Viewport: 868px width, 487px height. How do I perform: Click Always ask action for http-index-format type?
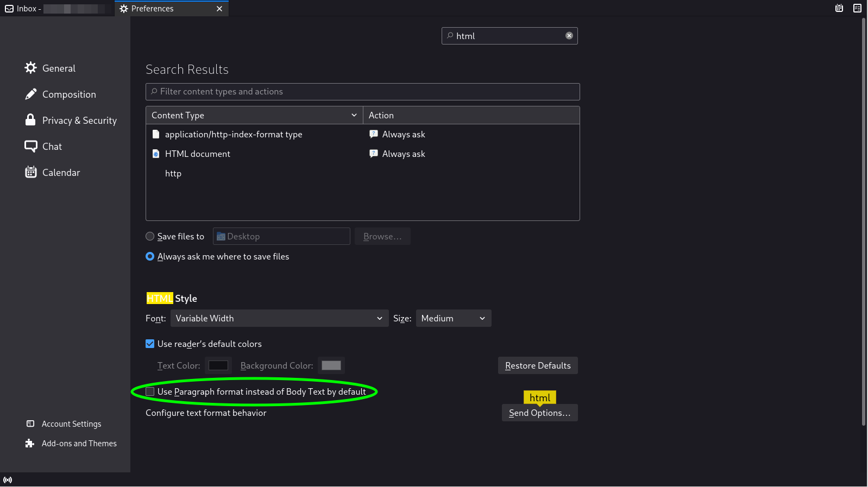404,134
